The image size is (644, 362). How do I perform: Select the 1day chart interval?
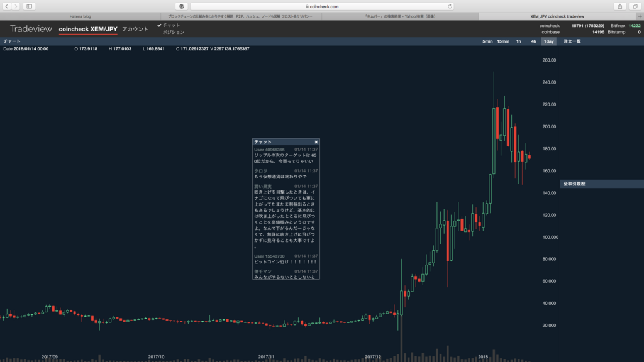[x=548, y=41]
